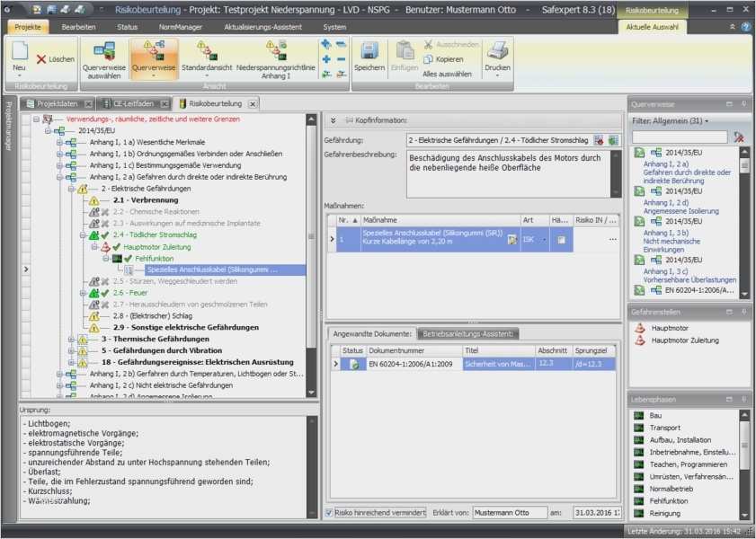Click the Standardansicht icon
The width and height of the screenshot is (756, 539).
205,52
